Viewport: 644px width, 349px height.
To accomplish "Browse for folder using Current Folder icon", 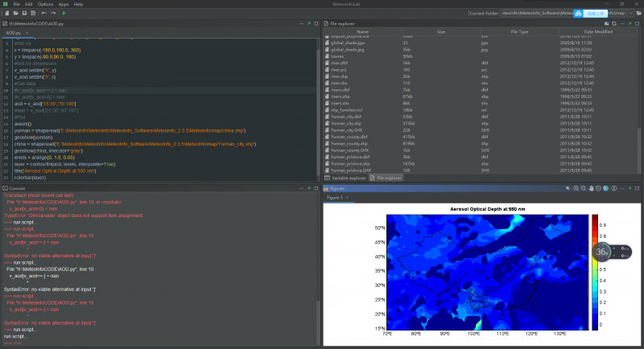I will pos(638,14).
